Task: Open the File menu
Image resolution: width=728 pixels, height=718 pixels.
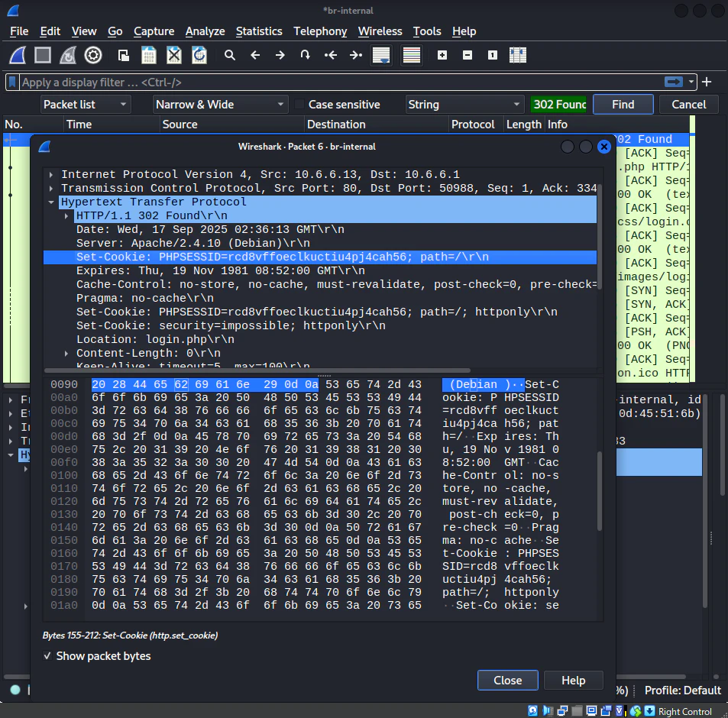Action: point(19,31)
